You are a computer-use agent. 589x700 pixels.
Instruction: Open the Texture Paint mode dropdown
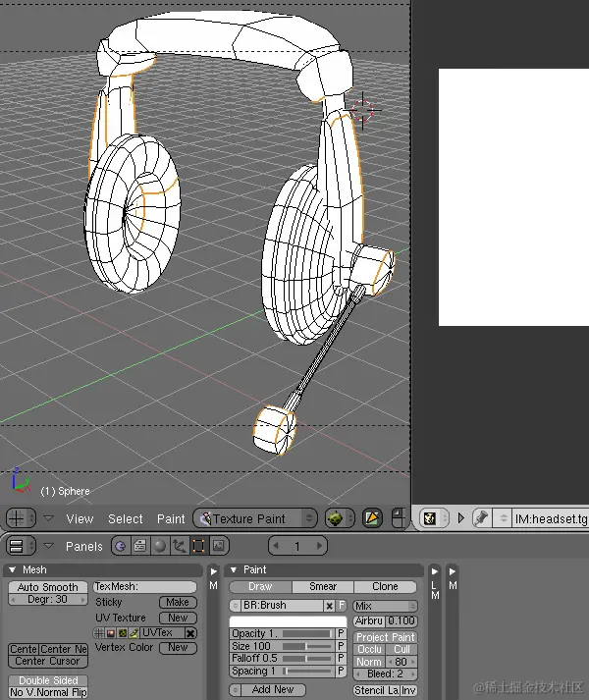click(255, 518)
